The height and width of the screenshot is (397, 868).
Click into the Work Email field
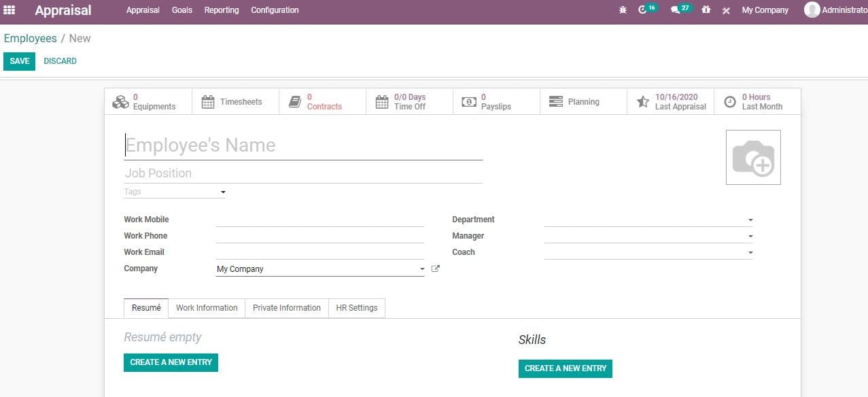point(320,252)
